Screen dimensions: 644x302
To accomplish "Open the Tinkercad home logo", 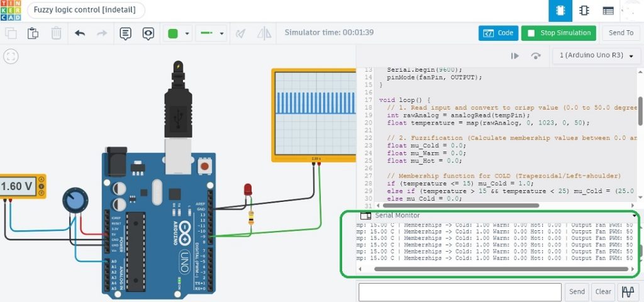I will click(x=11, y=11).
